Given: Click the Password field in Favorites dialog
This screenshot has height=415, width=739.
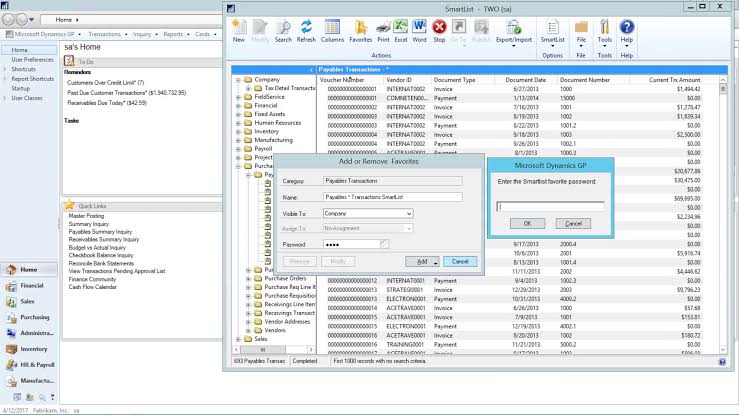Looking at the screenshot, I should [352, 244].
